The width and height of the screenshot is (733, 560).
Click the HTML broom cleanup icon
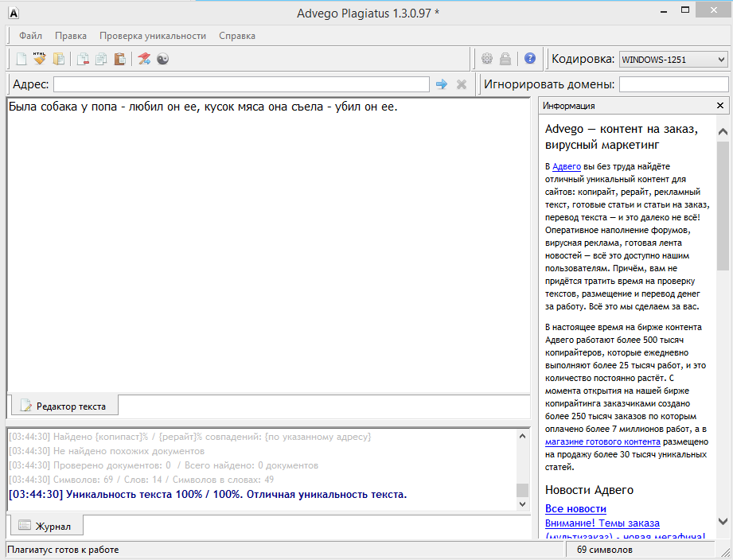tap(39, 59)
